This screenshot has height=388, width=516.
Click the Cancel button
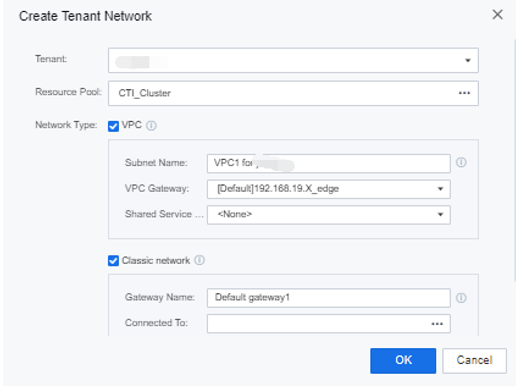click(474, 361)
